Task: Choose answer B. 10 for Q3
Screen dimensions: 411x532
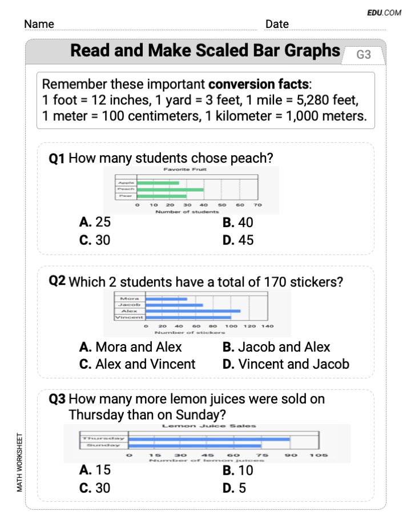Action: [x=237, y=470]
